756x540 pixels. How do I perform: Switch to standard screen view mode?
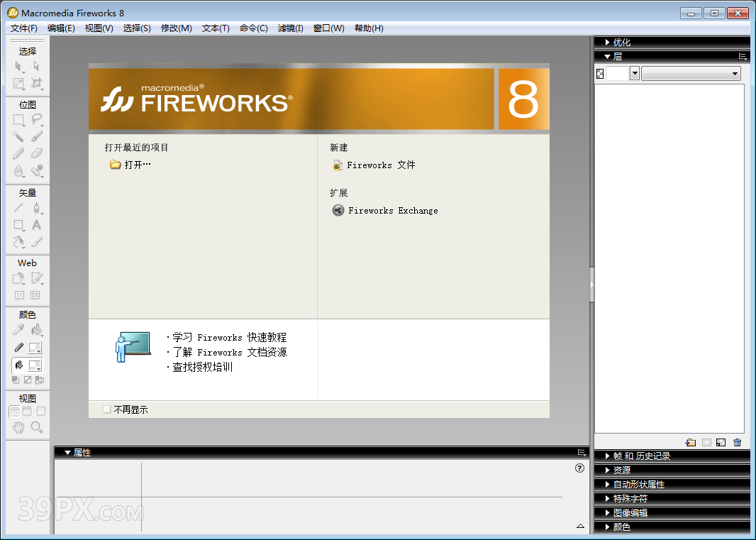coord(14,411)
